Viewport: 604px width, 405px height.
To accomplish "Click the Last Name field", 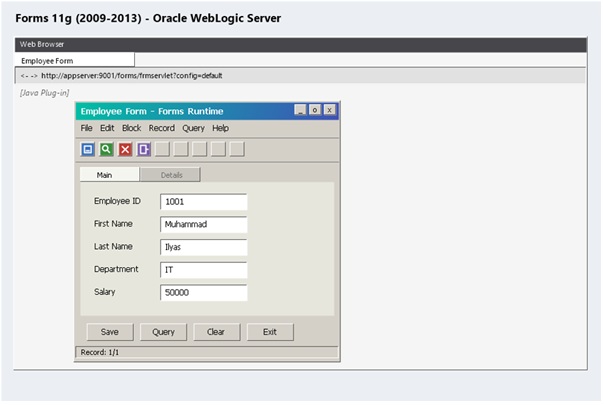I will (x=204, y=247).
